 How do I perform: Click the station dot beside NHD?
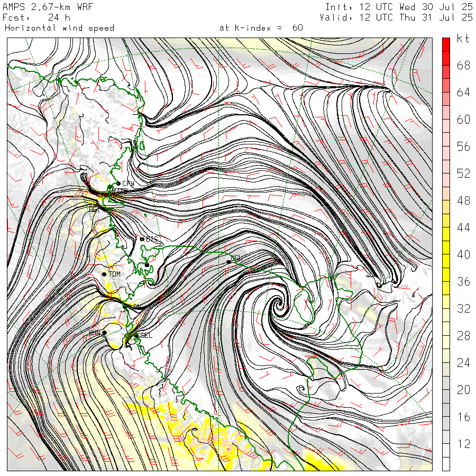(104, 333)
